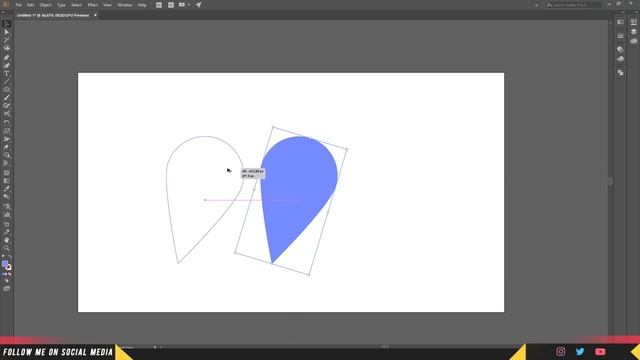Open the Type menu
Image resolution: width=640 pixels, height=360 pixels.
61,5
